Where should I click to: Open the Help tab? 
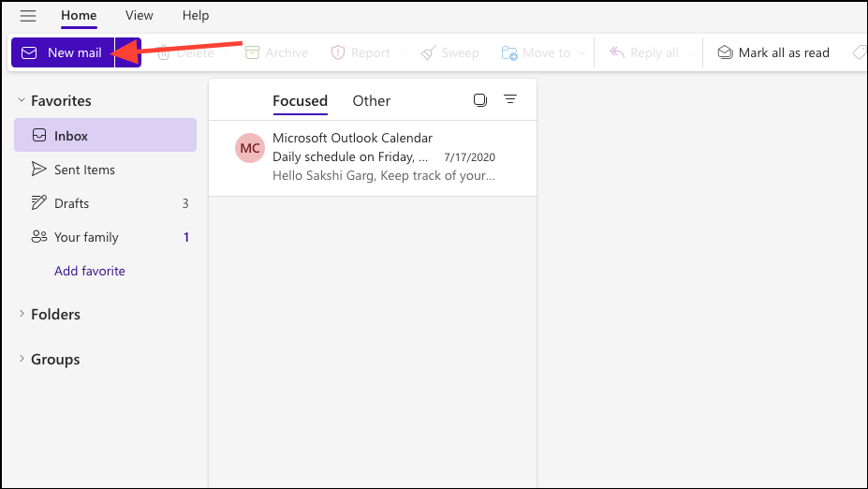point(196,16)
